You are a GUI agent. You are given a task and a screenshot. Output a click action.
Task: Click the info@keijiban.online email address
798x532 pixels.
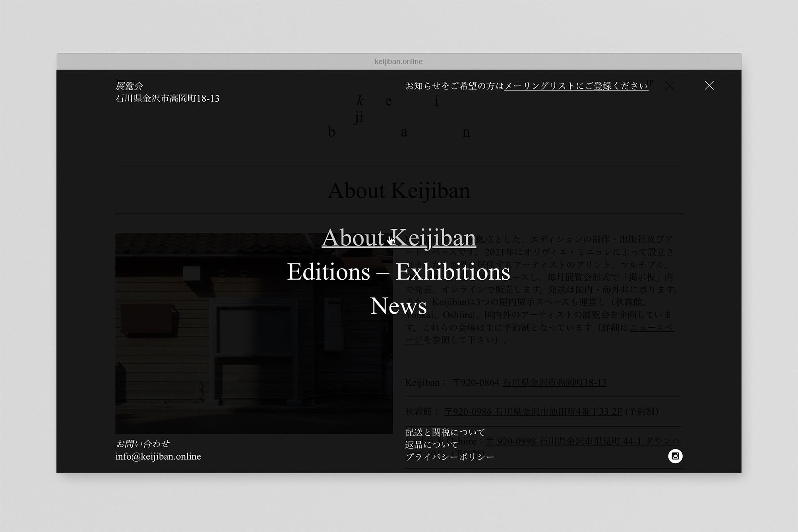[x=158, y=457]
